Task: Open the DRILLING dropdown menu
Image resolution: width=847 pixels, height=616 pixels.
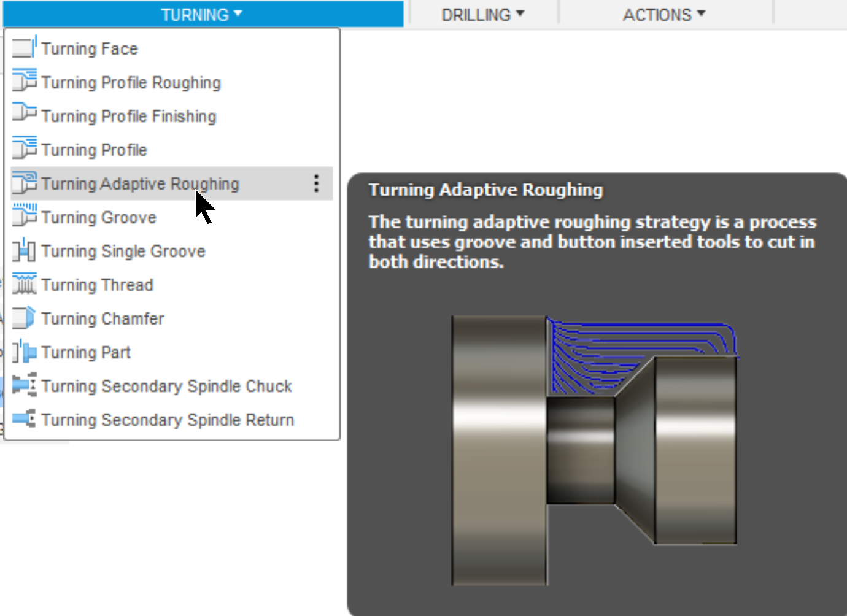Action: pyautogui.click(x=483, y=14)
